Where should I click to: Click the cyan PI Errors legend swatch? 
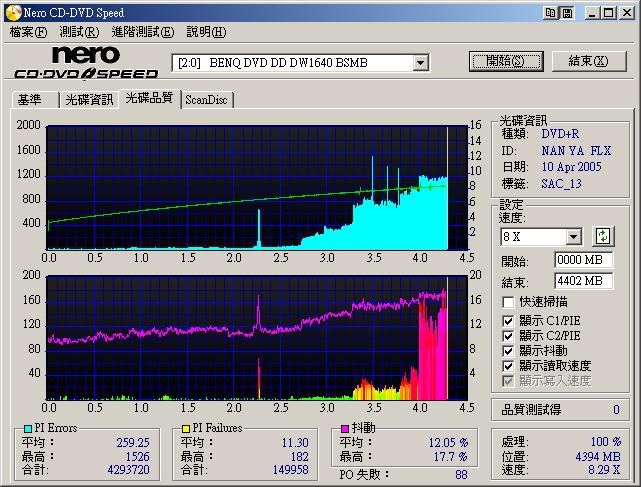coord(28,429)
